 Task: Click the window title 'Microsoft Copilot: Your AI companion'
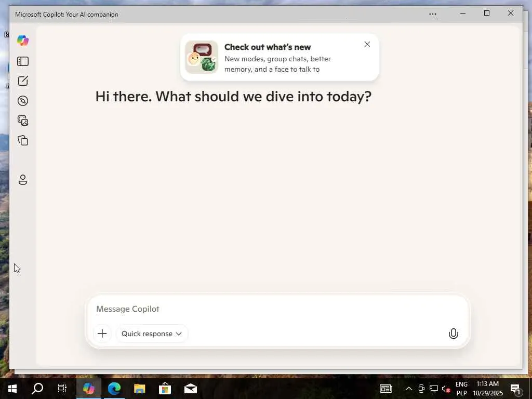click(66, 15)
